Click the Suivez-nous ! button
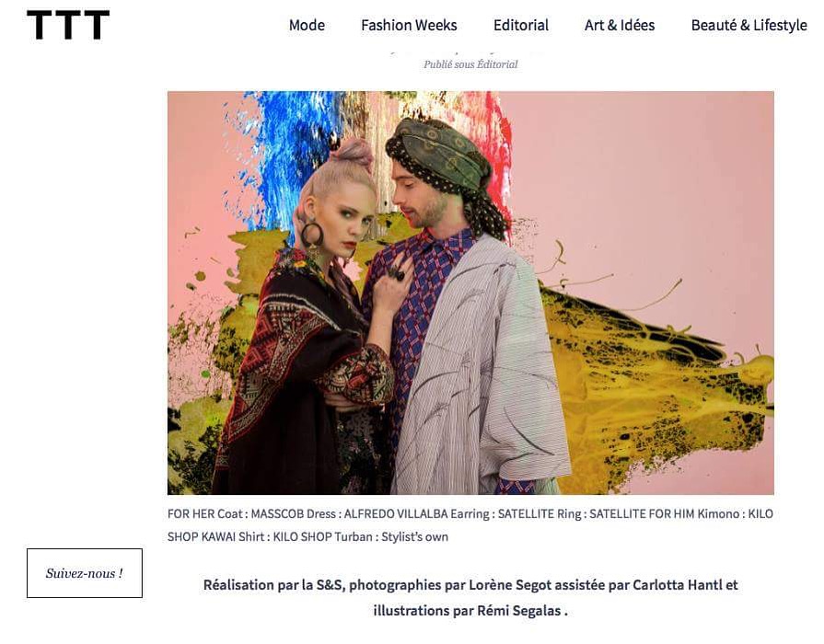 [x=85, y=573]
